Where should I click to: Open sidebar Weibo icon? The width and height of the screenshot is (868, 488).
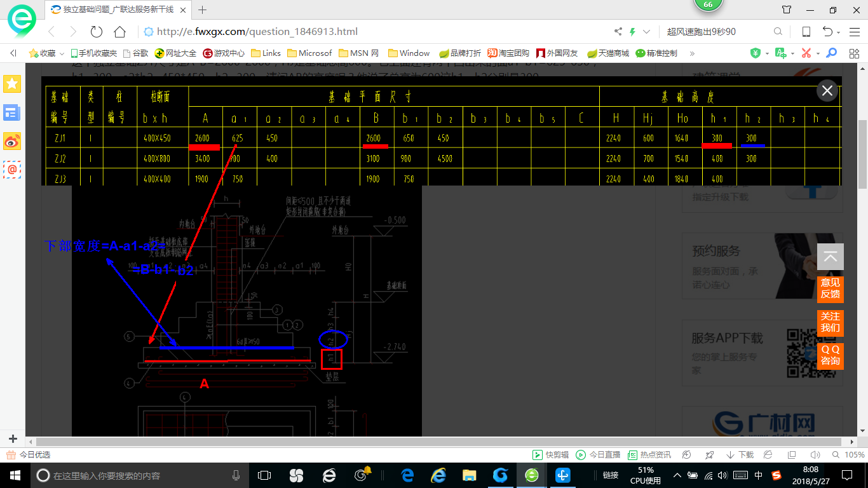tap(12, 142)
